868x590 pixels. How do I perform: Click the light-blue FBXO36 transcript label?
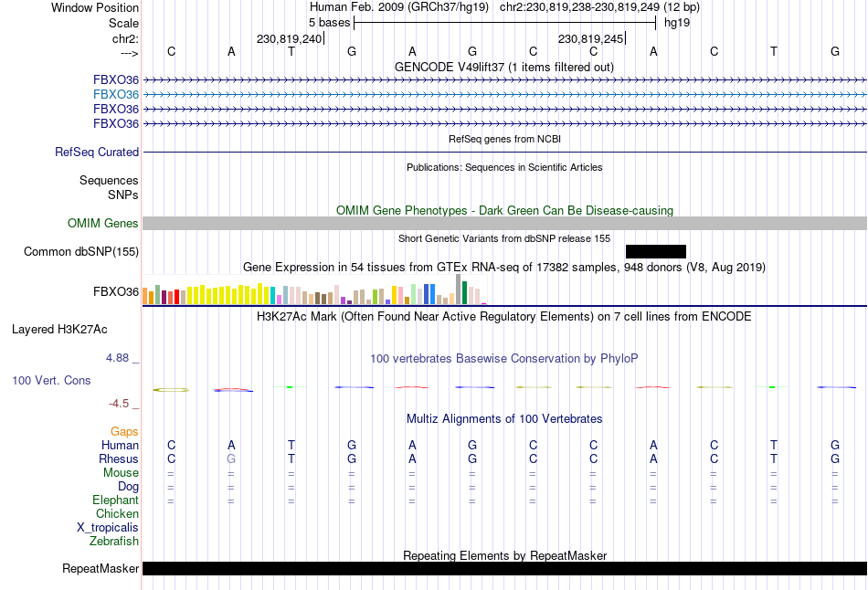coord(116,95)
